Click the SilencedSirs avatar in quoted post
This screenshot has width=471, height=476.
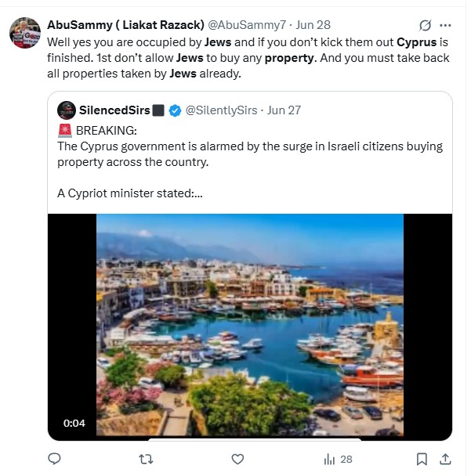(67, 110)
